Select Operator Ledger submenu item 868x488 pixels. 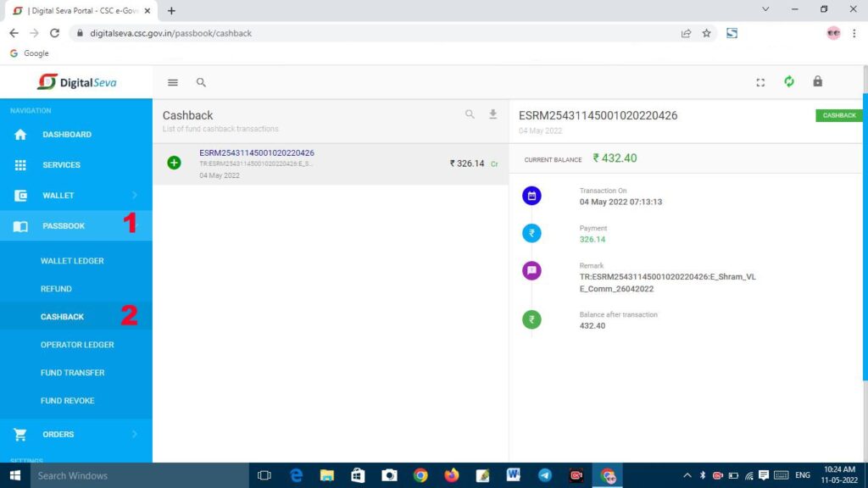tap(77, 345)
